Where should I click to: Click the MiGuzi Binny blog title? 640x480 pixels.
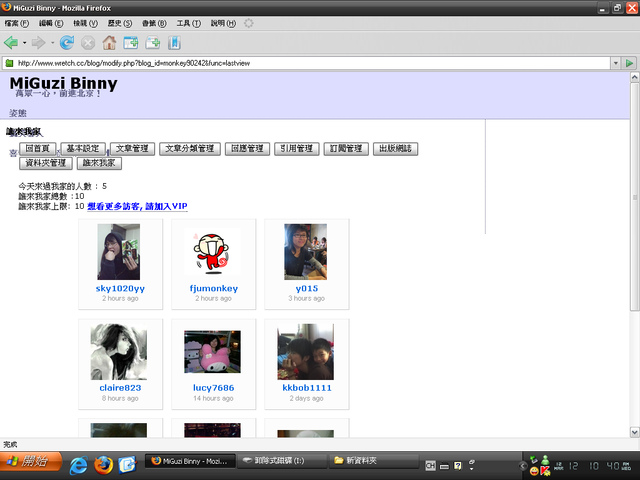[x=63, y=83]
